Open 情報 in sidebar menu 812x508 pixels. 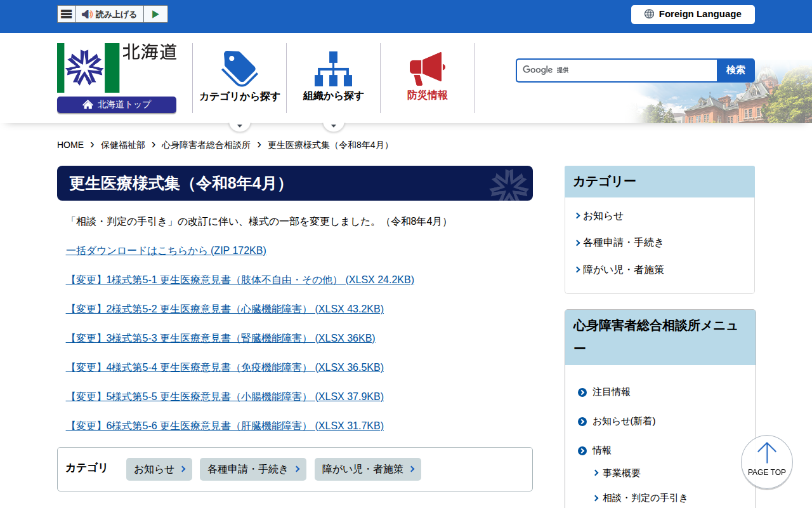(602, 451)
